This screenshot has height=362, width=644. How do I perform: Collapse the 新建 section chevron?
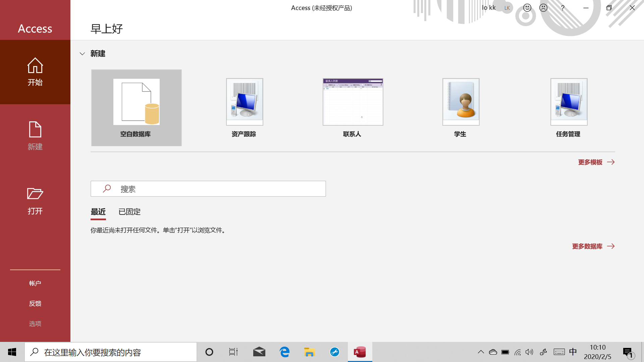pyautogui.click(x=82, y=54)
